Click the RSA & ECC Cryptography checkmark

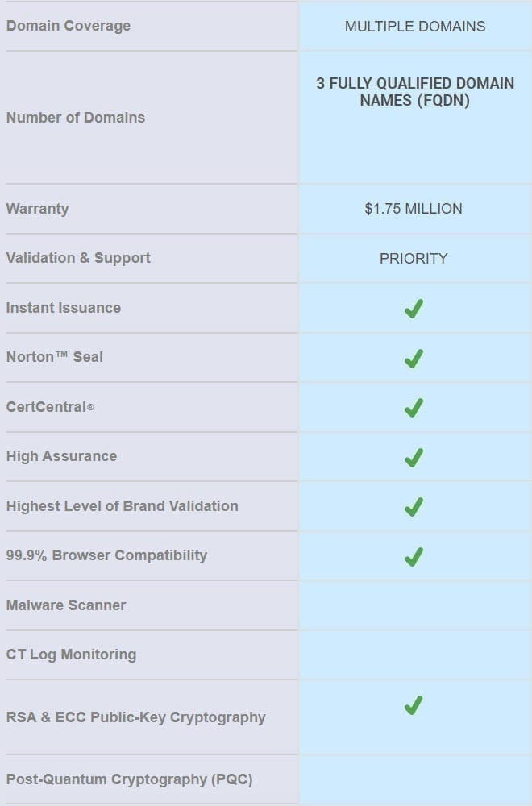[414, 705]
